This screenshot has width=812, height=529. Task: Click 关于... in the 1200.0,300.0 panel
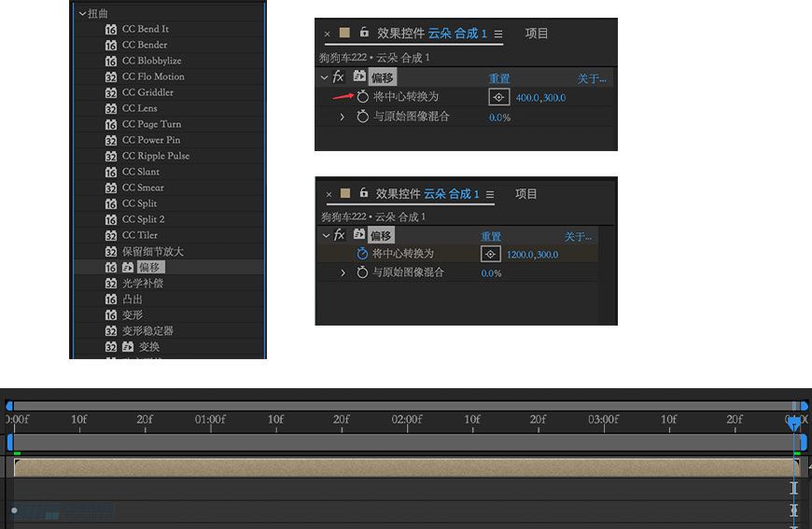(x=578, y=237)
